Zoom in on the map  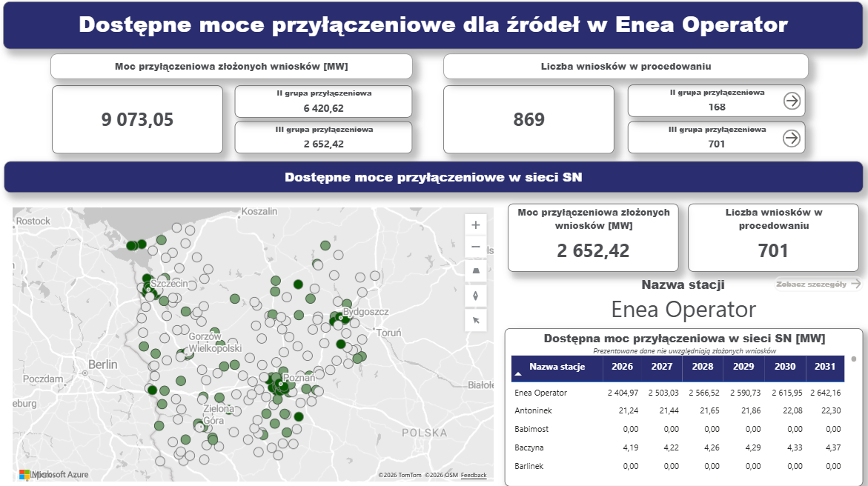point(476,225)
